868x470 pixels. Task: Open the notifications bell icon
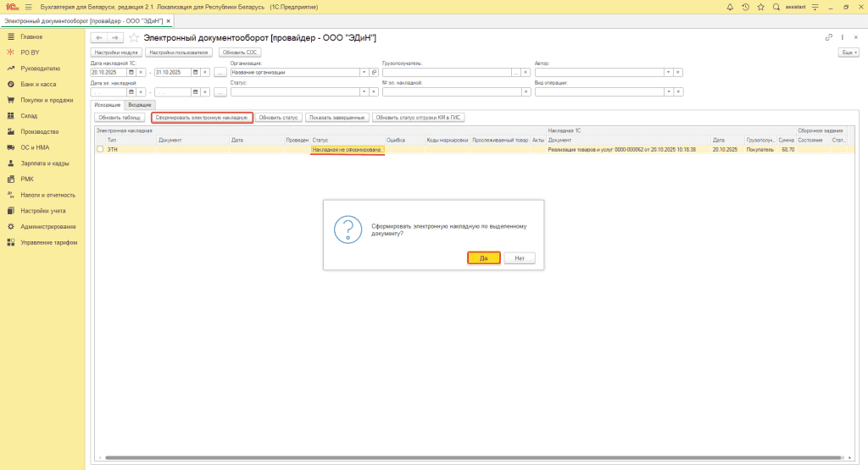click(730, 7)
